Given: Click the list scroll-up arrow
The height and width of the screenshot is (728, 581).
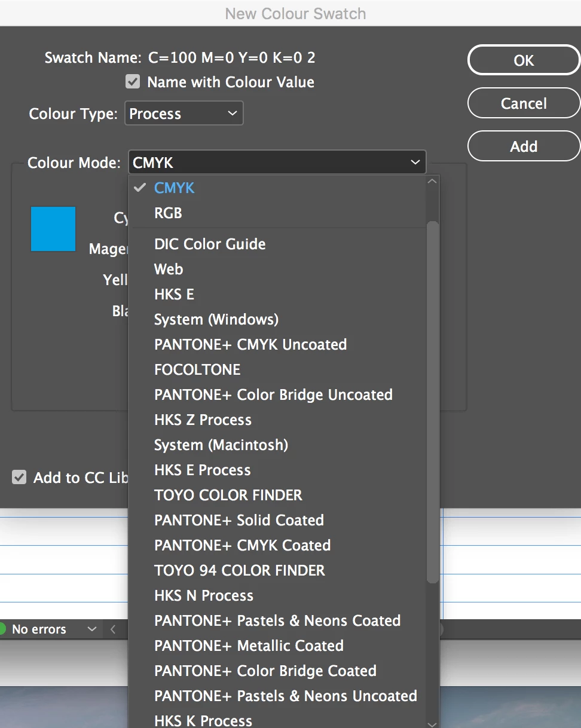Looking at the screenshot, I should point(433,181).
